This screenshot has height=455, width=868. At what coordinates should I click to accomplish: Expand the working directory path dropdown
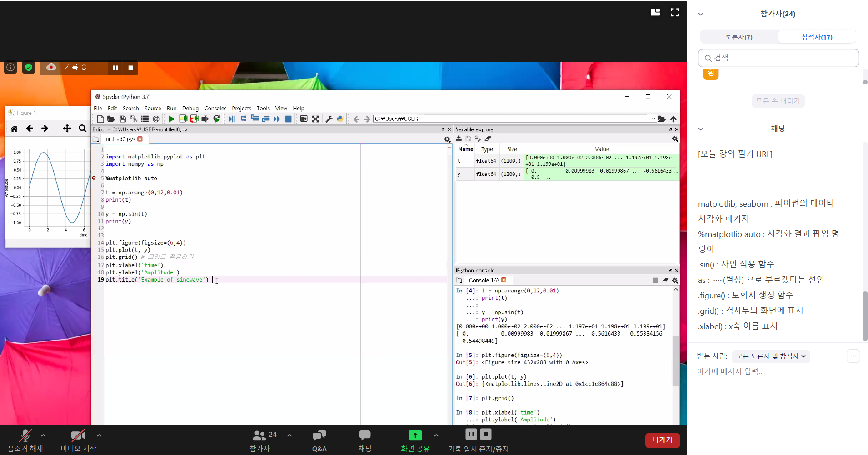653,119
